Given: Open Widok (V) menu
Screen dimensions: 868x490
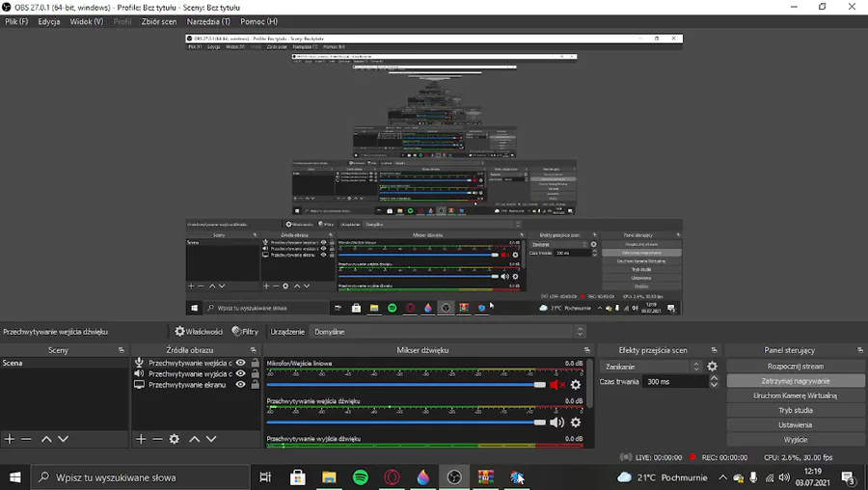Looking at the screenshot, I should click(x=87, y=21).
